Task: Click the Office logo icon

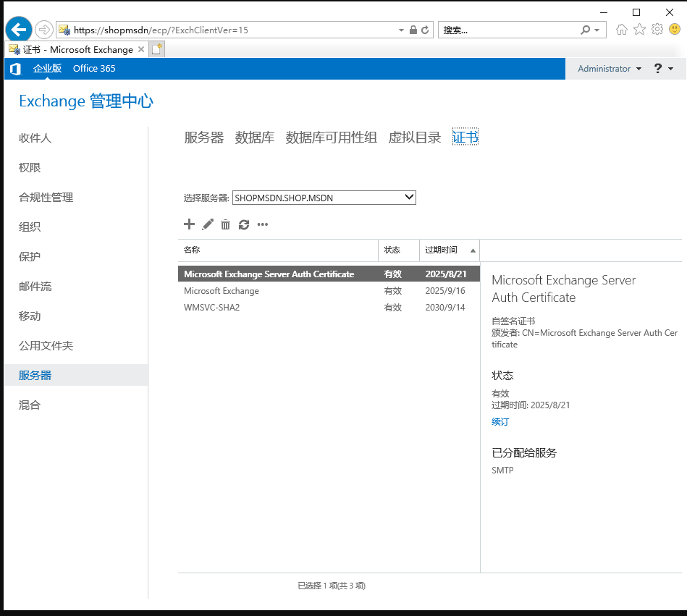Action: click(15, 69)
